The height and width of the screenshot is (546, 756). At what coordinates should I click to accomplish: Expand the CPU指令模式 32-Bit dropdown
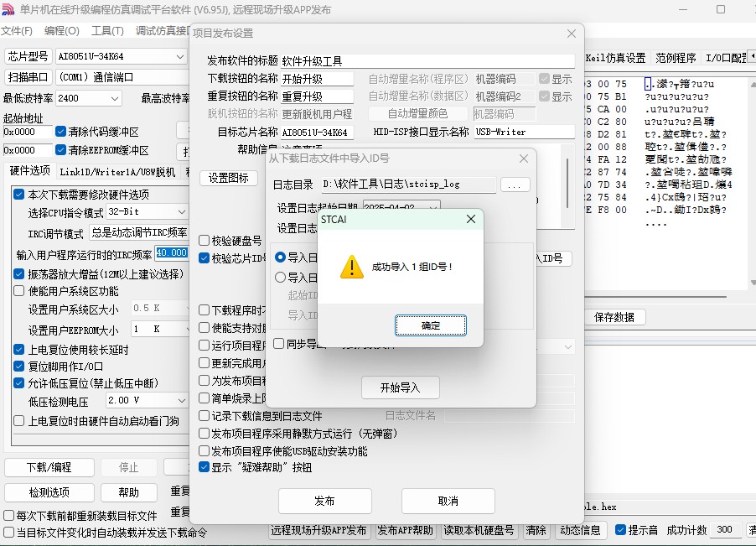pos(181,211)
